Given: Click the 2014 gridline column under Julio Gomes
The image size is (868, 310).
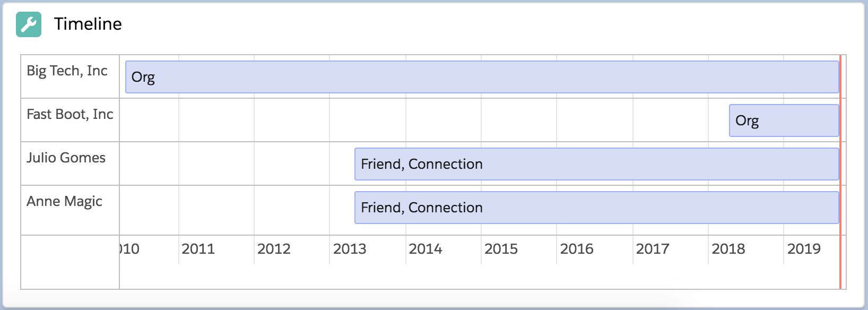Looking at the screenshot, I should [443, 163].
